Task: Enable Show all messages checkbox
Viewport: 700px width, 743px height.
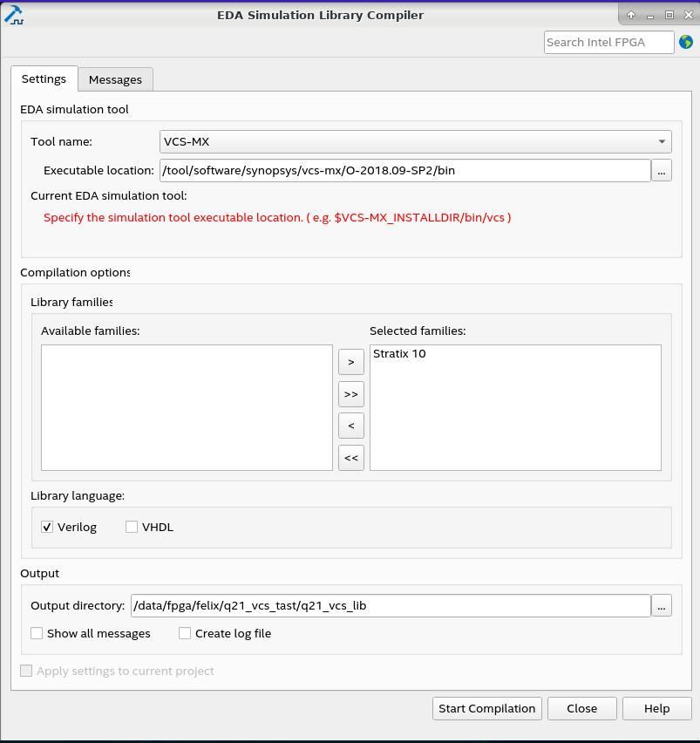Action: pyautogui.click(x=37, y=633)
